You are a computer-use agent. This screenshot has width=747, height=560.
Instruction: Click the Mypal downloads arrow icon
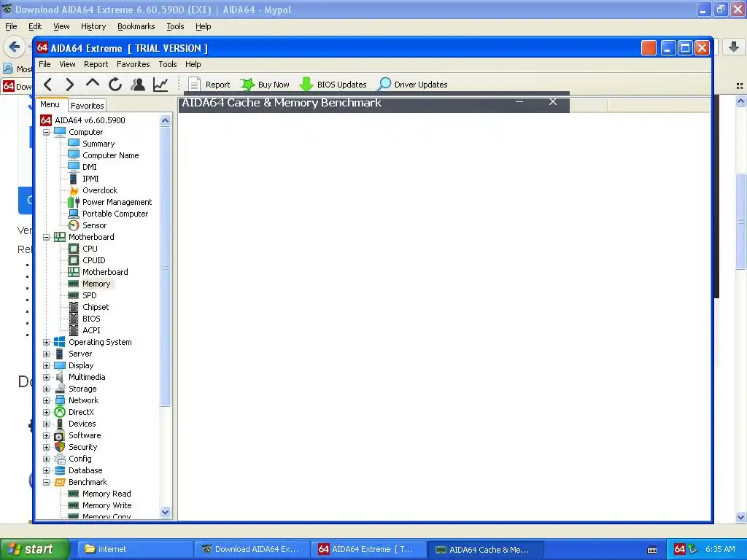click(x=734, y=47)
